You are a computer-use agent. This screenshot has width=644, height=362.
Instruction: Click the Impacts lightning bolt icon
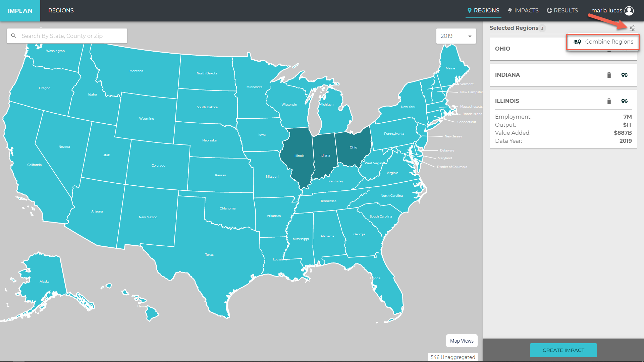(x=510, y=10)
